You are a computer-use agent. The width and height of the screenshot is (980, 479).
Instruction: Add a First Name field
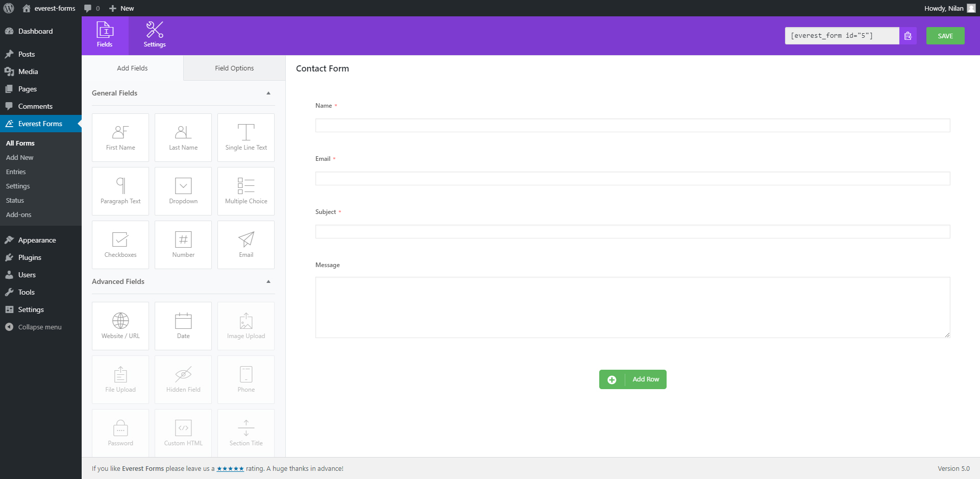coord(120,137)
